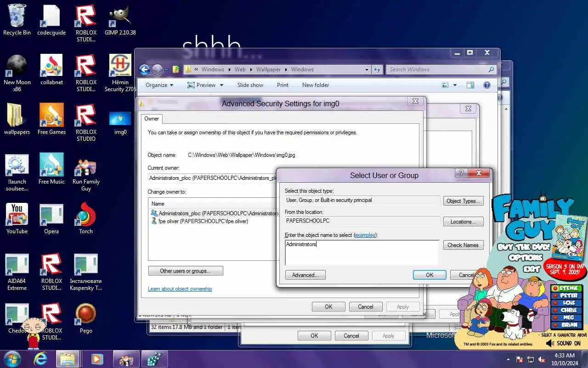Switch to Windows Explorer taskbar button
The height and width of the screenshot is (368, 588).
click(x=68, y=359)
